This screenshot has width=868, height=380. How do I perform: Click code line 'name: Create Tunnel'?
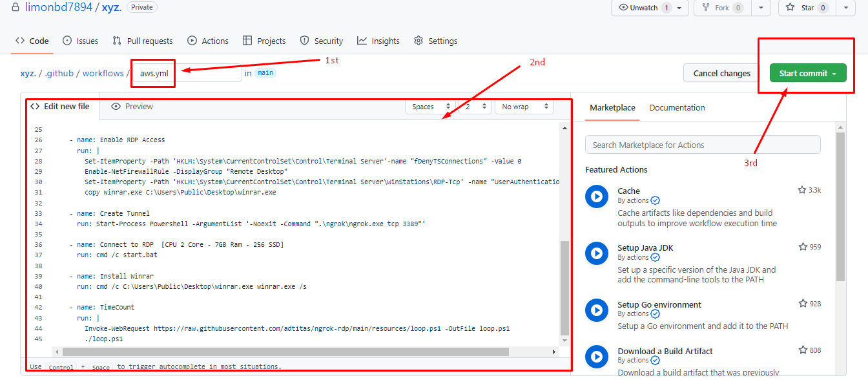tap(109, 213)
